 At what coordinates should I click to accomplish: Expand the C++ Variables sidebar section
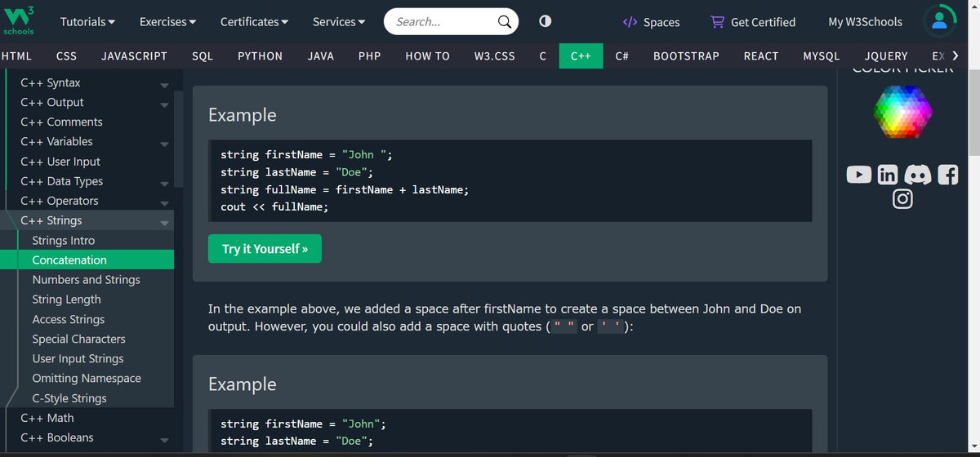[x=165, y=144]
